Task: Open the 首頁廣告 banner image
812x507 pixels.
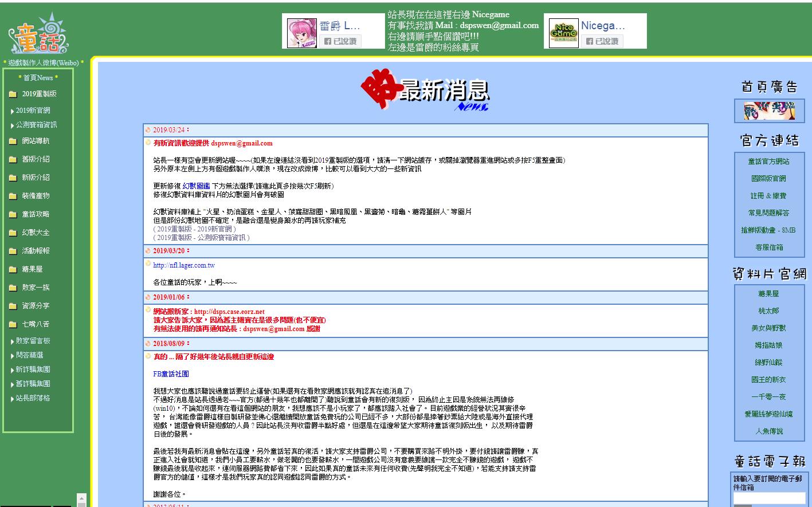Action: pos(769,111)
